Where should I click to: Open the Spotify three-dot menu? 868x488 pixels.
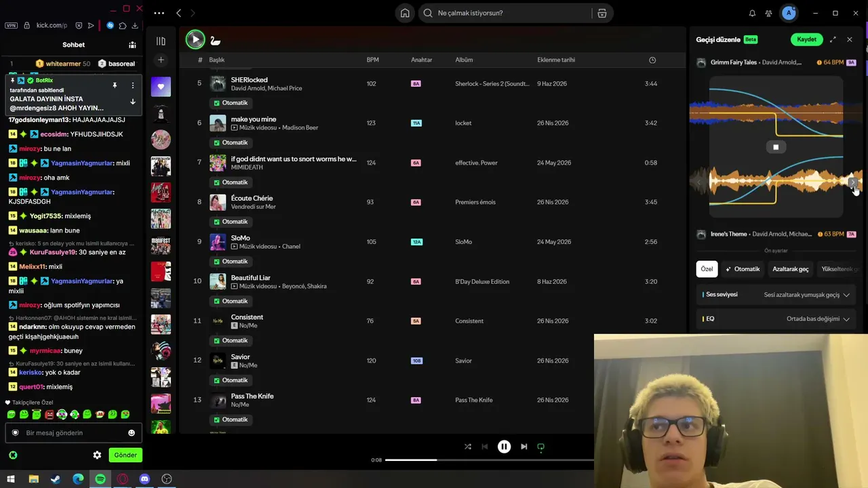(159, 13)
